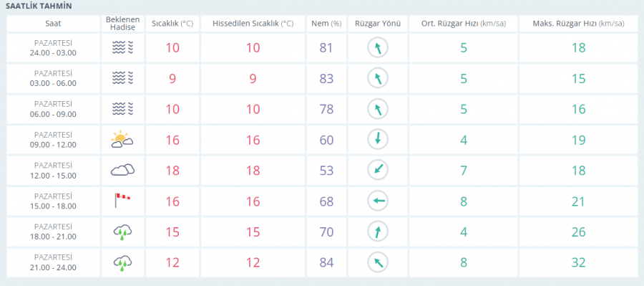Click wind direction arrow for 06.00 - 09.00

[x=377, y=109]
